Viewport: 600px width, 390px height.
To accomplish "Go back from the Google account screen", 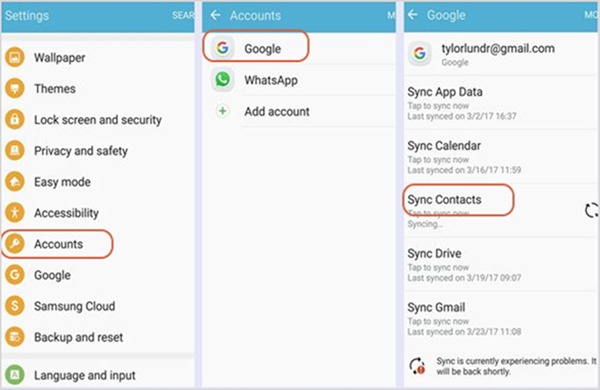I will click(x=413, y=15).
